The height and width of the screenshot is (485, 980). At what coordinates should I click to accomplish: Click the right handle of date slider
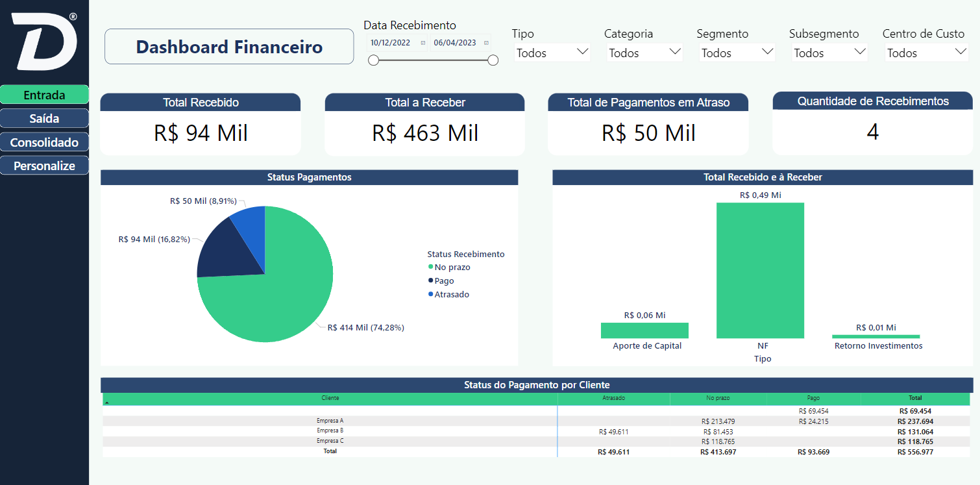click(x=493, y=60)
